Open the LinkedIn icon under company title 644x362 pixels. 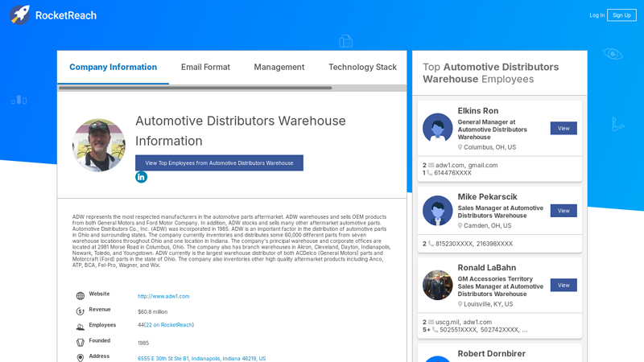(142, 177)
